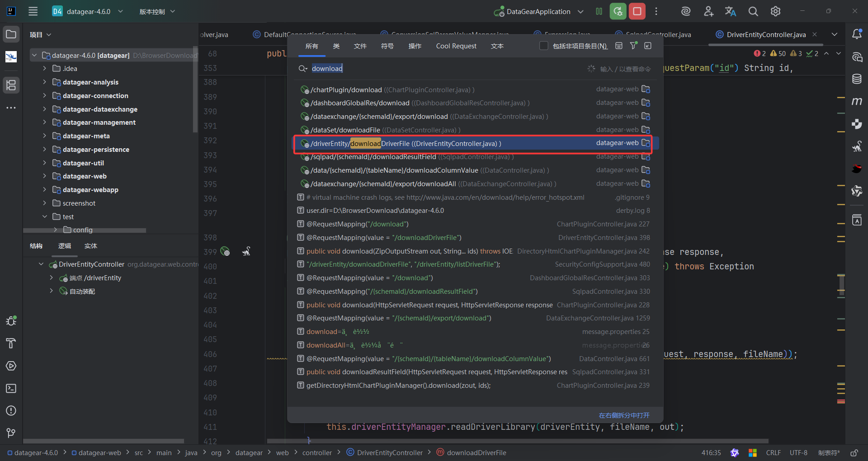Open the translation plugin icon
This screenshot has width=868, height=461.
[731, 11]
